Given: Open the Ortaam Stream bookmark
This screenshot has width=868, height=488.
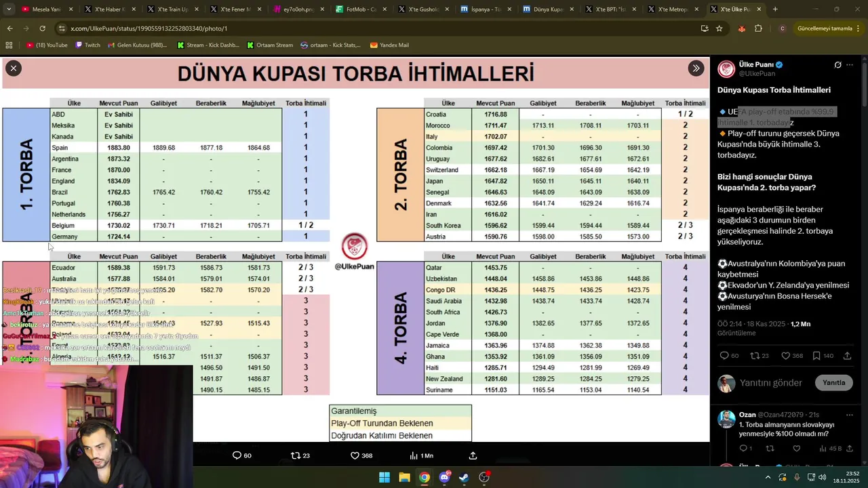Looking at the screenshot, I should (270, 45).
